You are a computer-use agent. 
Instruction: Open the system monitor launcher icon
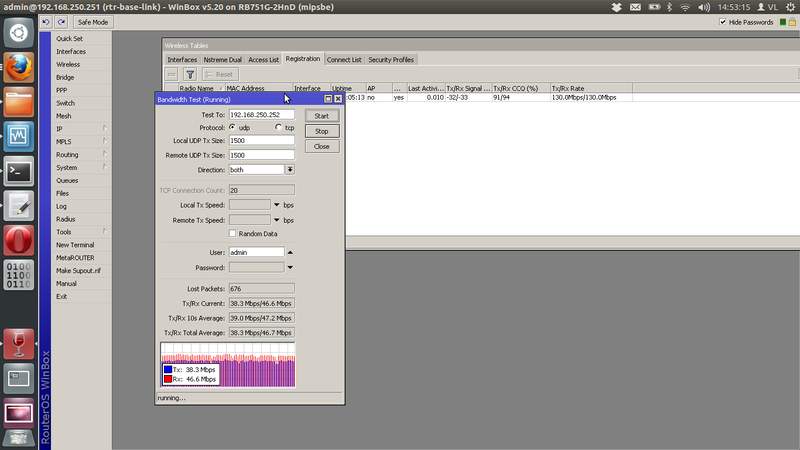18,135
